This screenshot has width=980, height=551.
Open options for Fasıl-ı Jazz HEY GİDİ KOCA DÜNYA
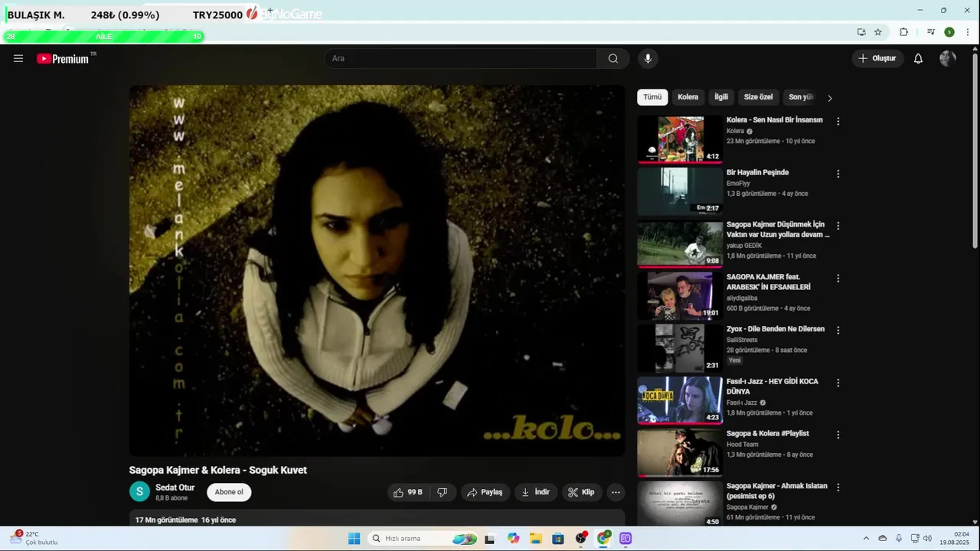[838, 382]
